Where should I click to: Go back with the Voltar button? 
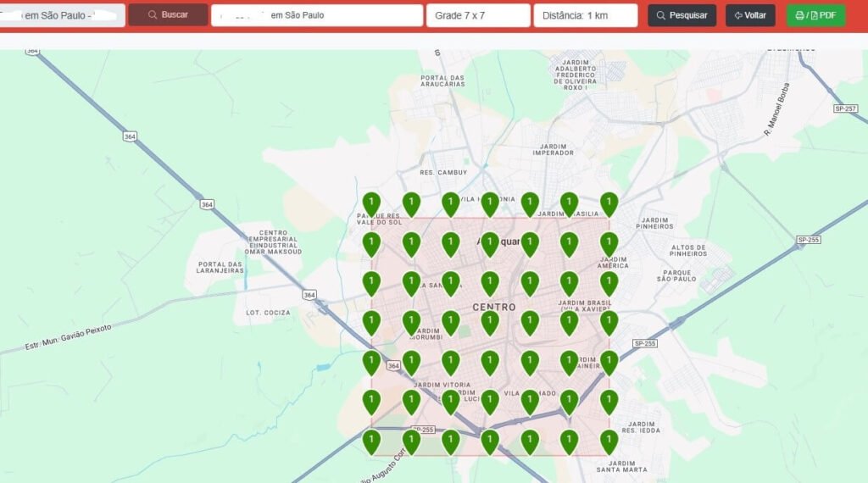click(x=750, y=15)
